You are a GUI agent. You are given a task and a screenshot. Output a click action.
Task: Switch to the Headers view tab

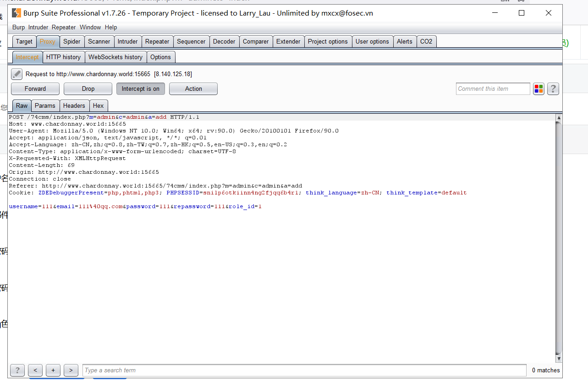[x=74, y=105]
